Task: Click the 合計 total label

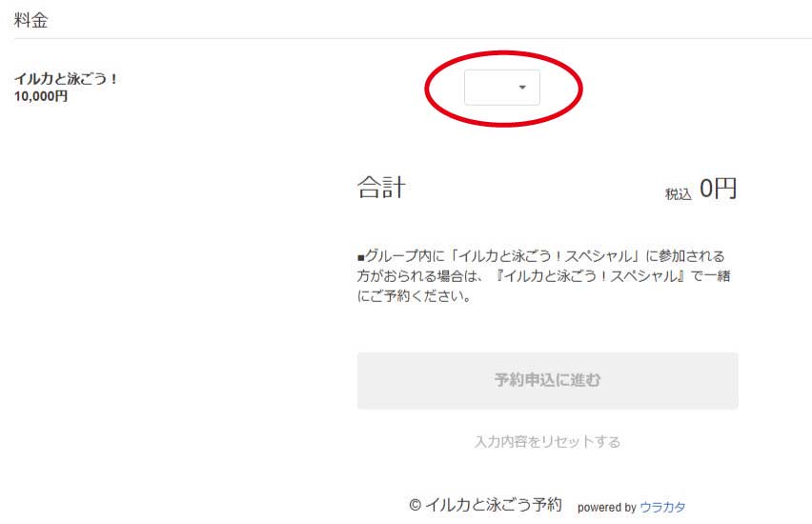Action: pos(381,188)
